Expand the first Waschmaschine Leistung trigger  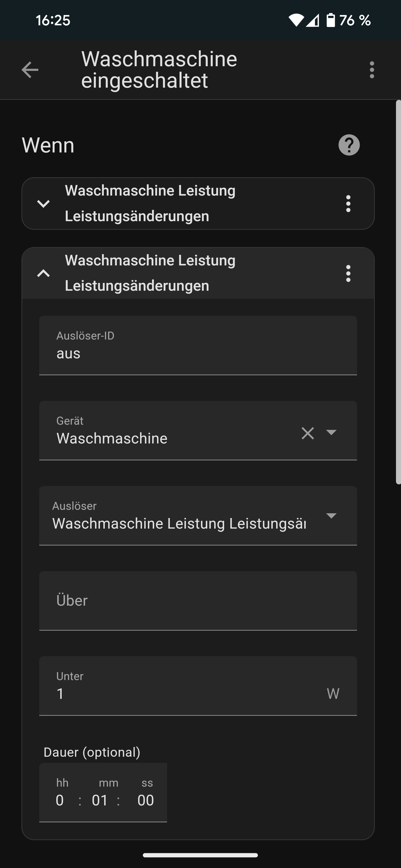[43, 204]
